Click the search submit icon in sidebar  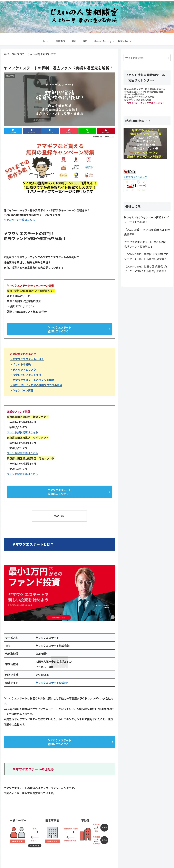pos(168,58)
